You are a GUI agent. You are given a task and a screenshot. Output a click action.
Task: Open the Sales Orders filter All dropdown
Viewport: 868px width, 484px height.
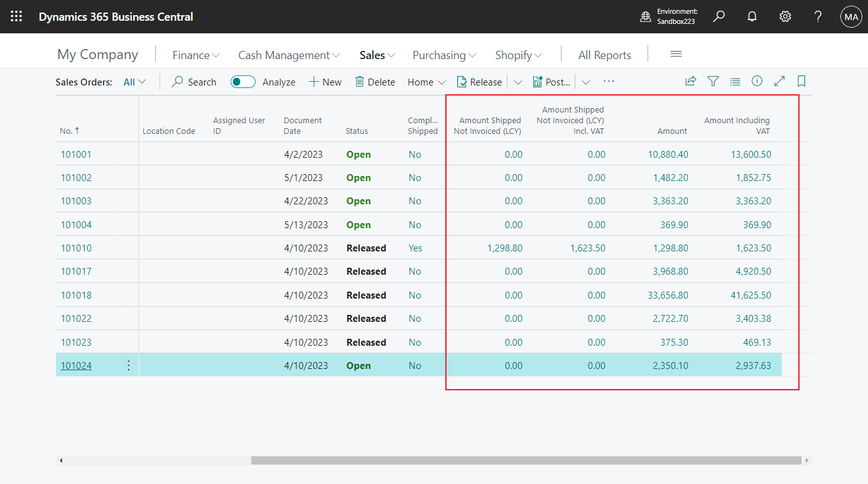[134, 82]
